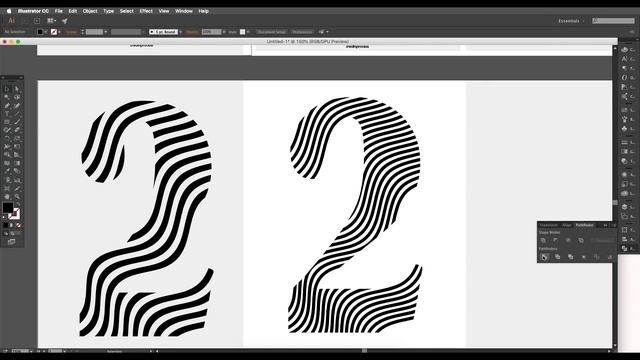
Task: Click the search field at top right
Action: pyautogui.click(x=613, y=21)
